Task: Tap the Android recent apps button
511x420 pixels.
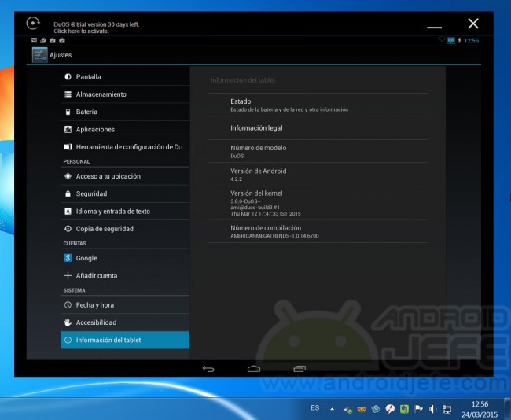Action: click(300, 369)
